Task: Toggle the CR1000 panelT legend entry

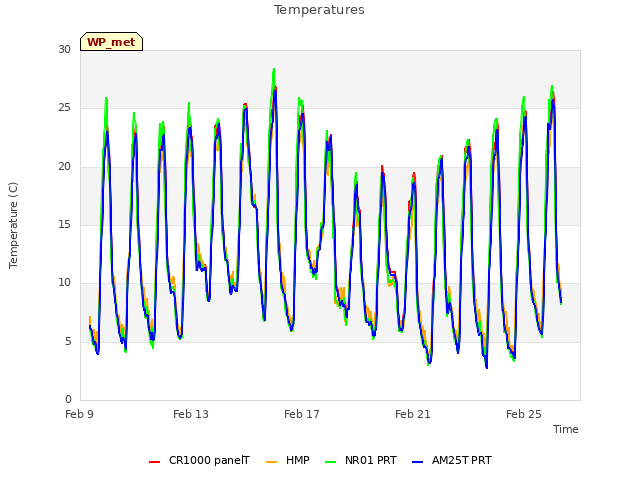Action: click(x=199, y=461)
